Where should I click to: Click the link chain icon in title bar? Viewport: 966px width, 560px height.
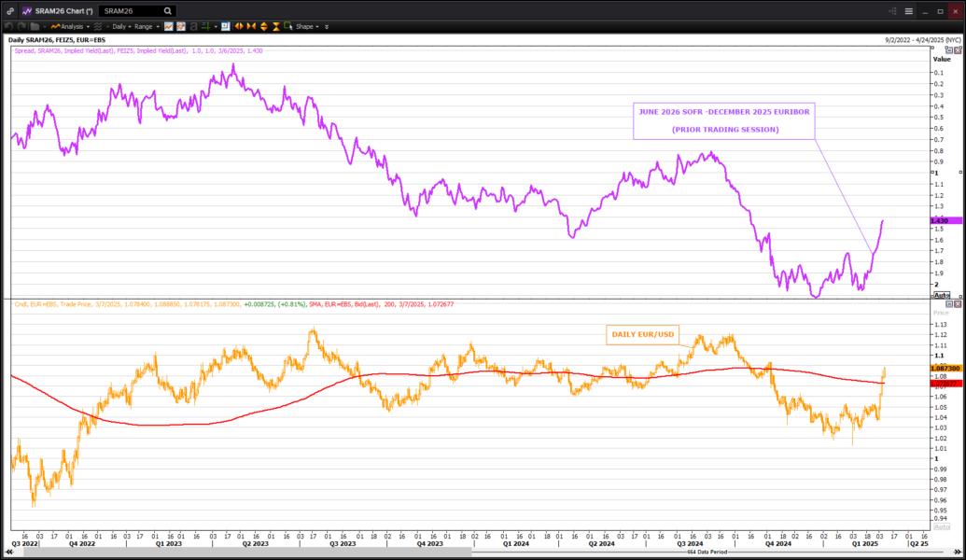9,11
